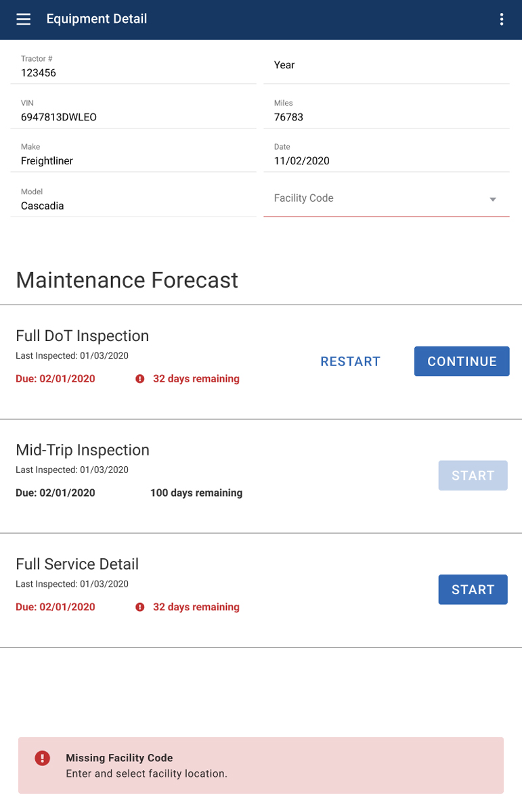This screenshot has height=812, width=522.
Task: Expand the Facility Code dropdown arrow
Action: pos(493,200)
